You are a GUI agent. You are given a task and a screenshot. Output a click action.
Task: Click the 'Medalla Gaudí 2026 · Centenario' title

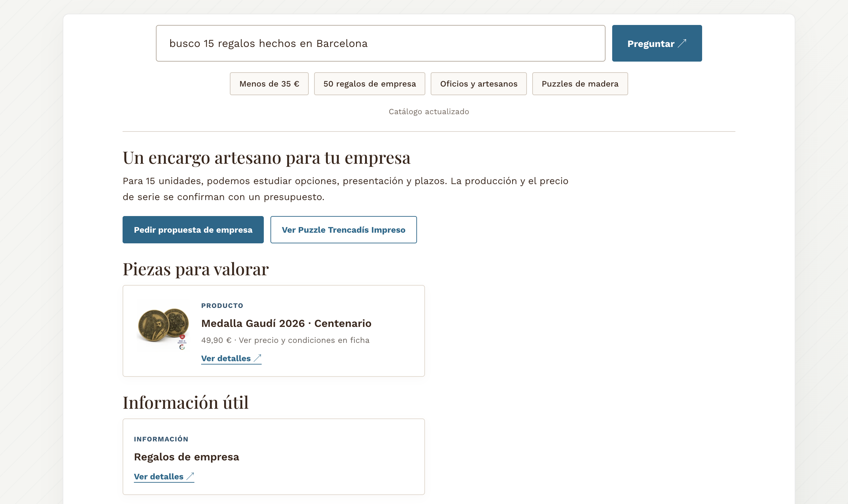click(286, 323)
